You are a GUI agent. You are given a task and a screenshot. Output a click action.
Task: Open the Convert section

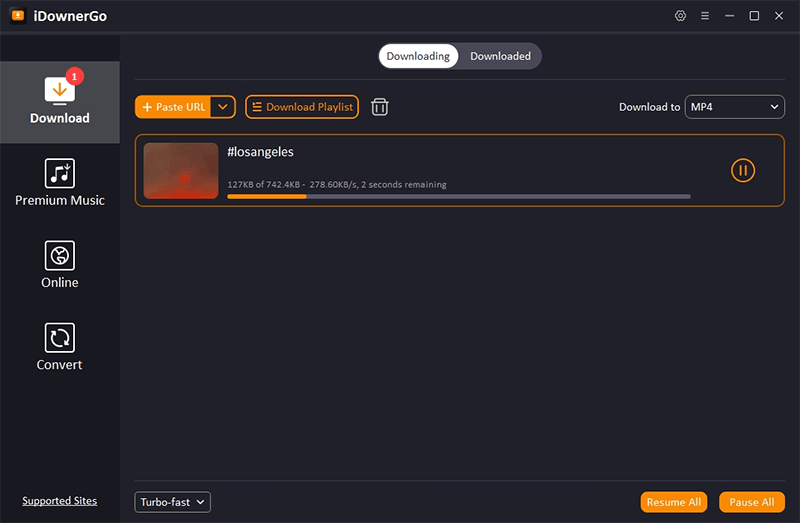click(x=59, y=347)
